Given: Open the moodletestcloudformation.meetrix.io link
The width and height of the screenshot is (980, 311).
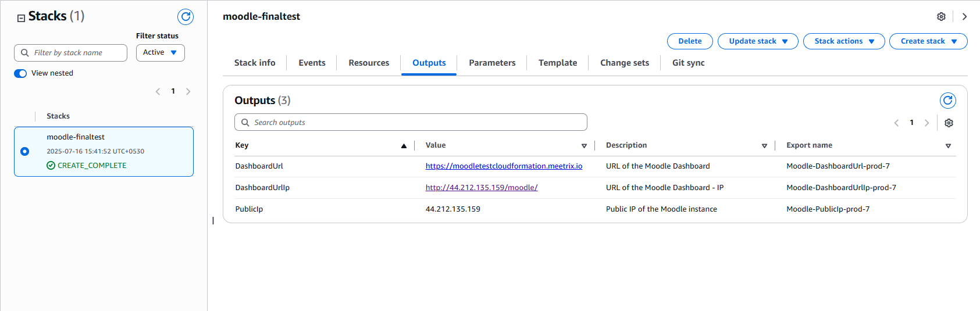Looking at the screenshot, I should click(504, 166).
